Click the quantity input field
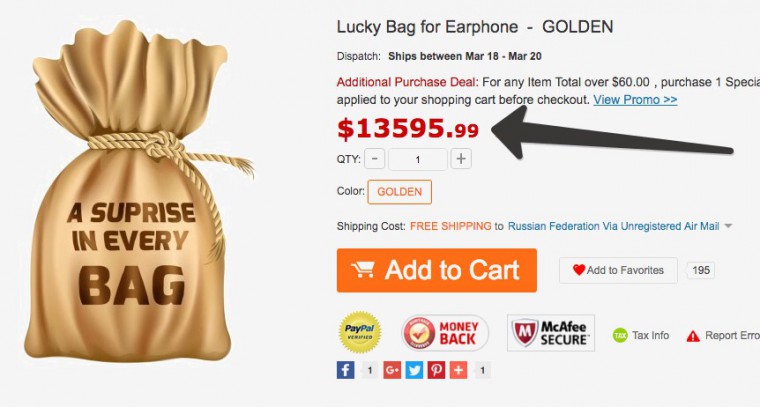760x407 pixels. pos(418,159)
